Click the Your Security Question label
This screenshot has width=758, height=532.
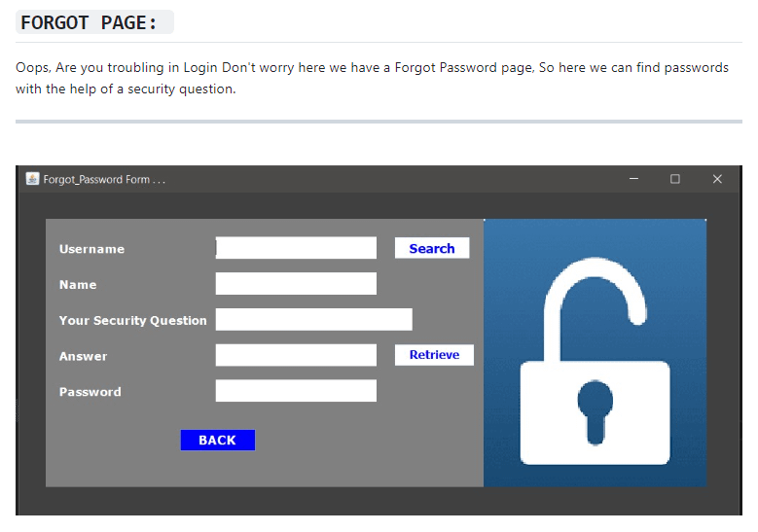tap(132, 321)
